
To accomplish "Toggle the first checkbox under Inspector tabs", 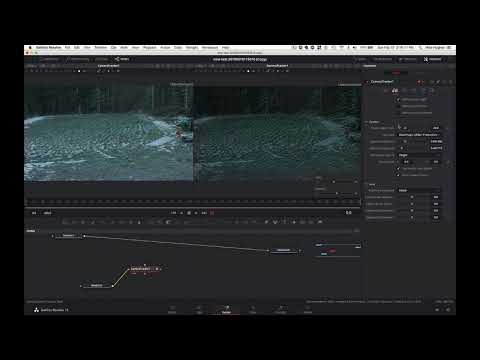I will (398, 99).
